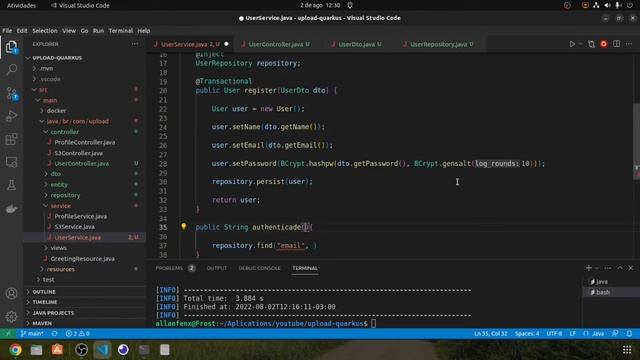Switch to UserRepository.java tab
The image size is (640, 360).
click(439, 44)
